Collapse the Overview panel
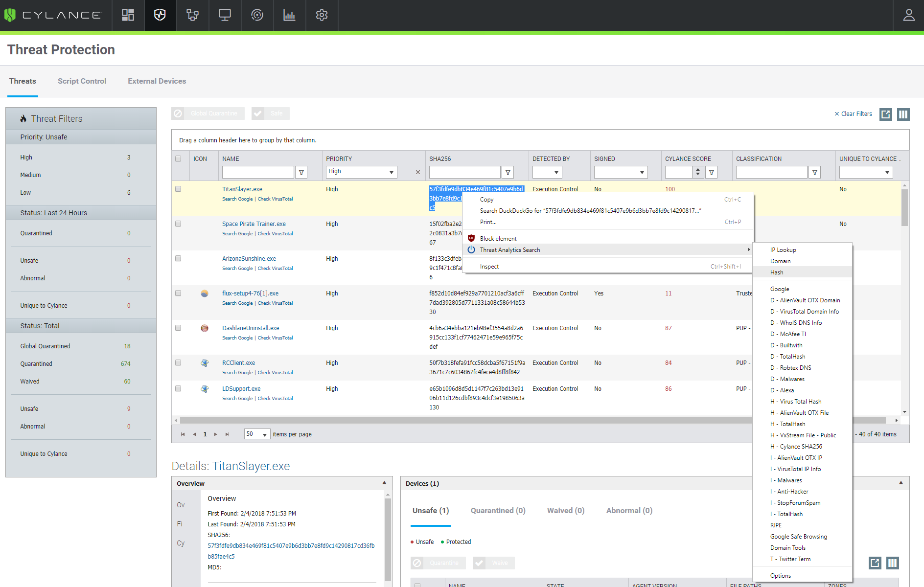The image size is (924, 587). (384, 483)
